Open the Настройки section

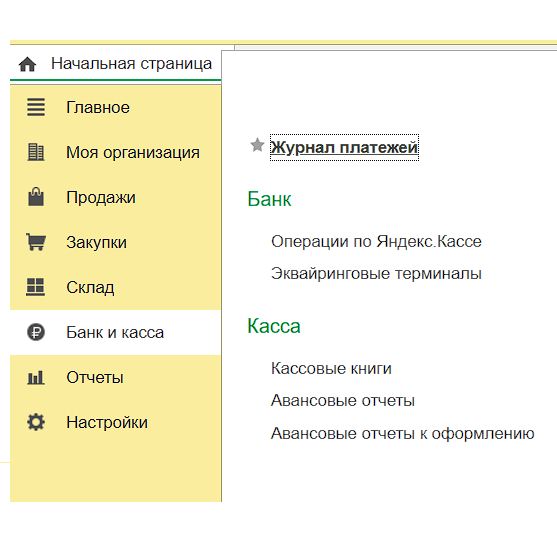point(107,422)
